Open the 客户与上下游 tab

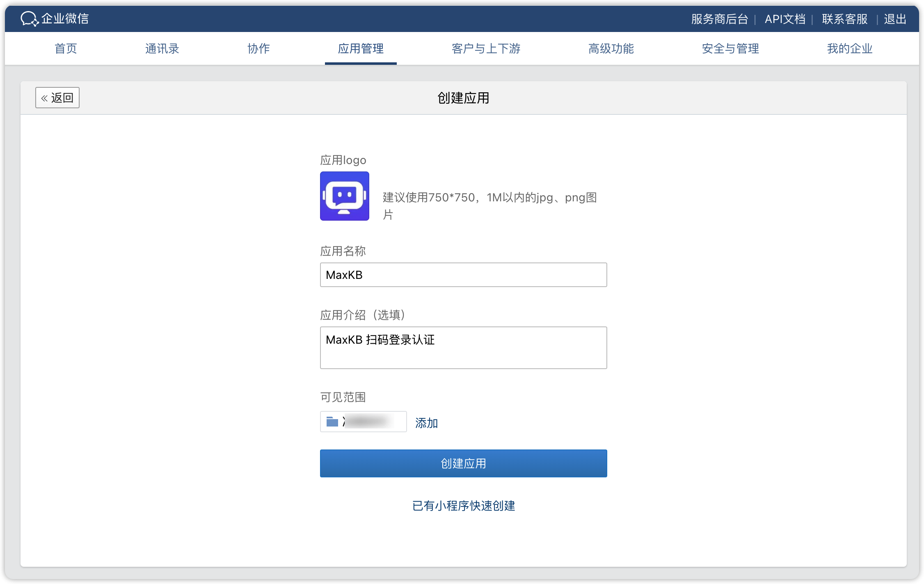pos(486,48)
